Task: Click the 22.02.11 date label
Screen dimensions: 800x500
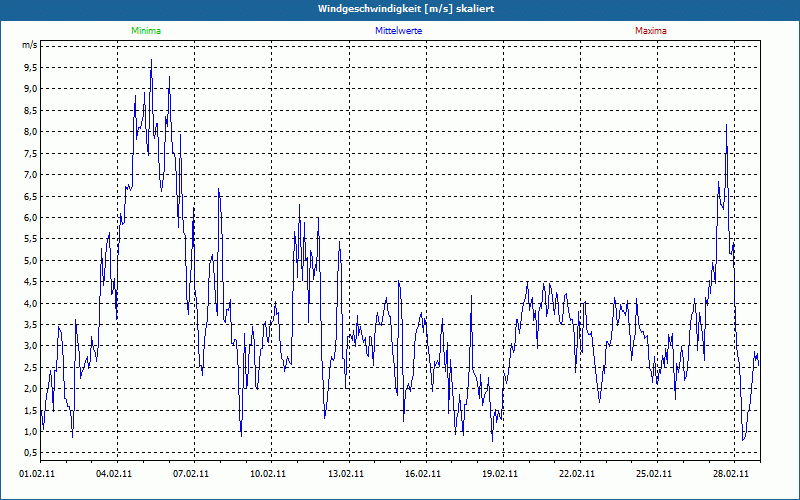Action: point(577,473)
